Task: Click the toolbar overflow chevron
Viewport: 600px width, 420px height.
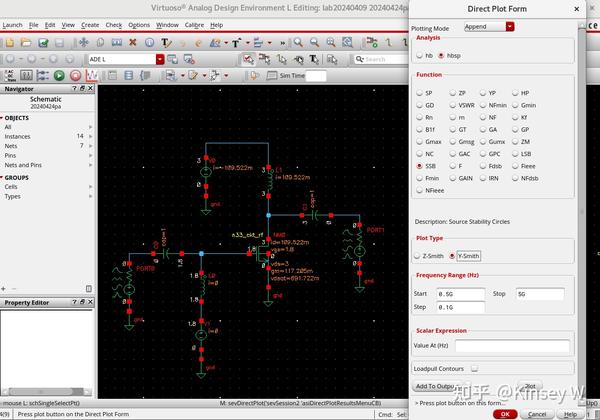Action: 283,43
